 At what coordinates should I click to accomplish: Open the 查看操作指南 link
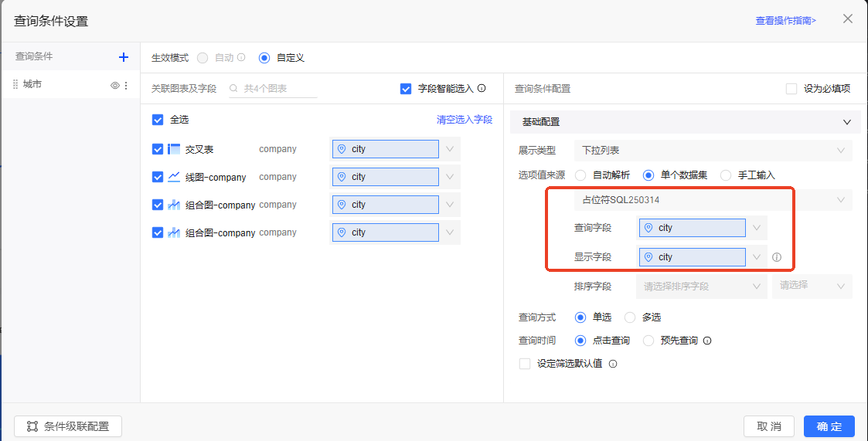click(785, 21)
